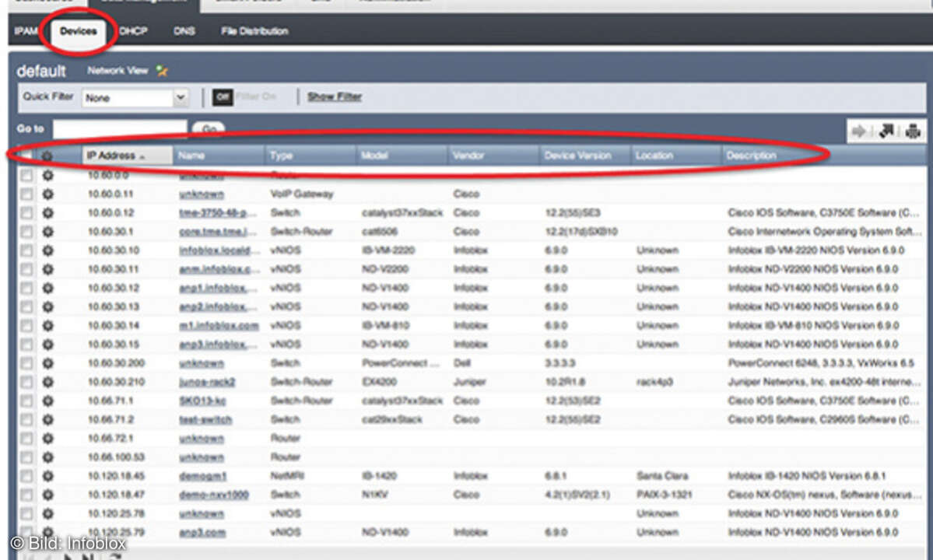
Task: Click the print icon in toolbar
Action: [913, 131]
